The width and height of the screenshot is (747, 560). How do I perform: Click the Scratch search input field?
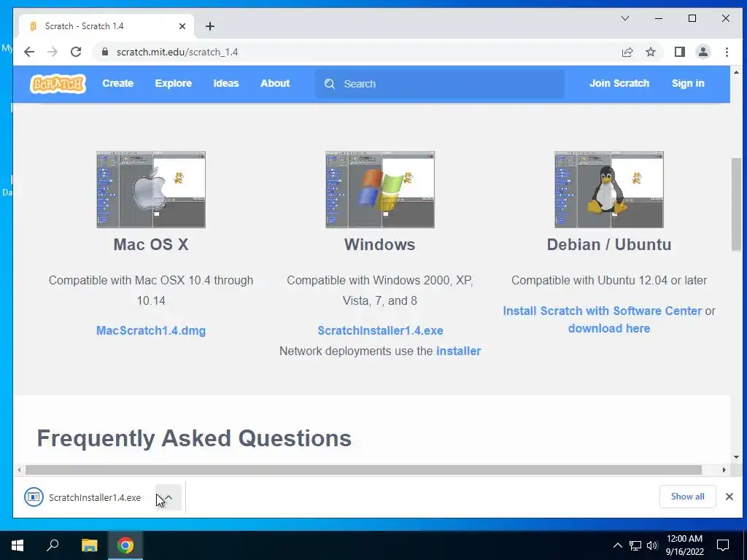(x=439, y=84)
